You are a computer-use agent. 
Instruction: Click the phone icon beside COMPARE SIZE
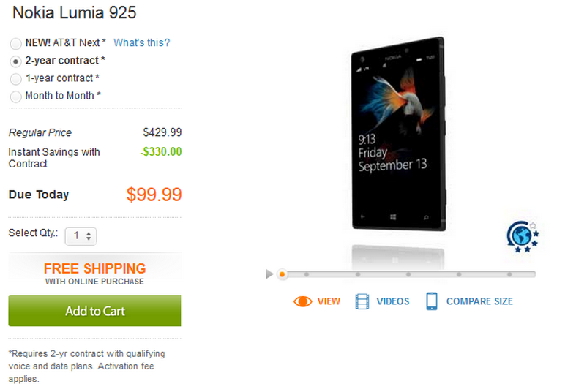[x=432, y=301]
